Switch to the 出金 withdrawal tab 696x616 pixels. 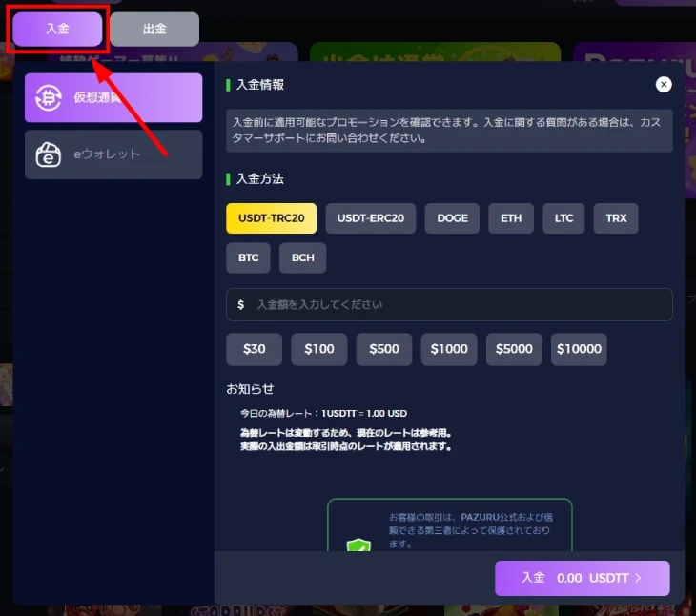(154, 29)
